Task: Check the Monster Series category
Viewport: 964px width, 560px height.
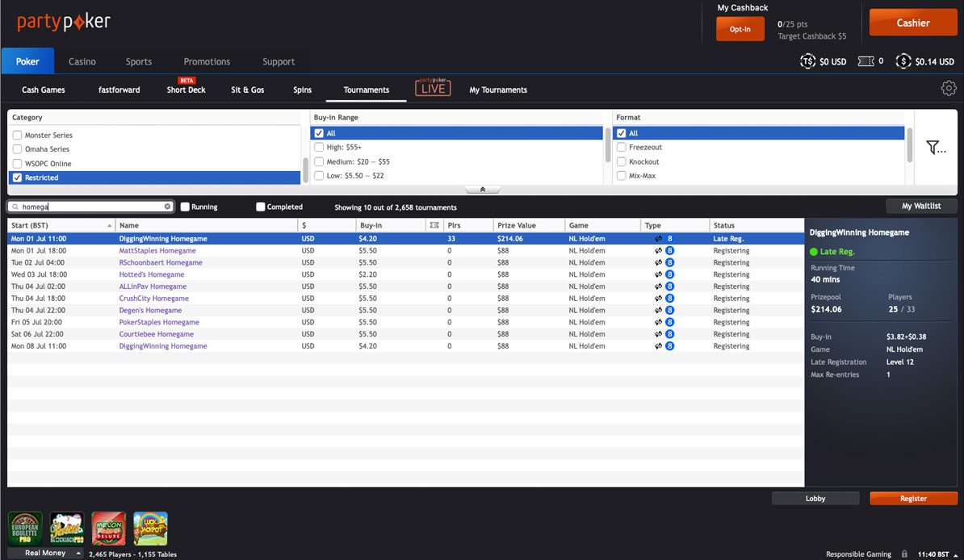Action: coord(17,136)
